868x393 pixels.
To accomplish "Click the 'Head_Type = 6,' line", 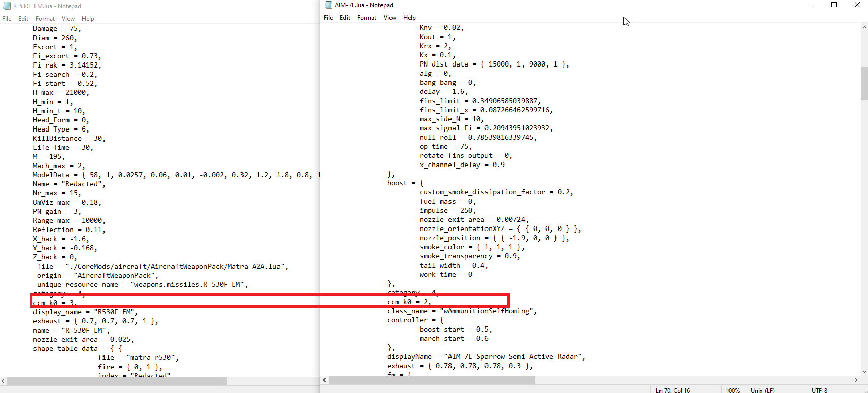I will click(61, 129).
